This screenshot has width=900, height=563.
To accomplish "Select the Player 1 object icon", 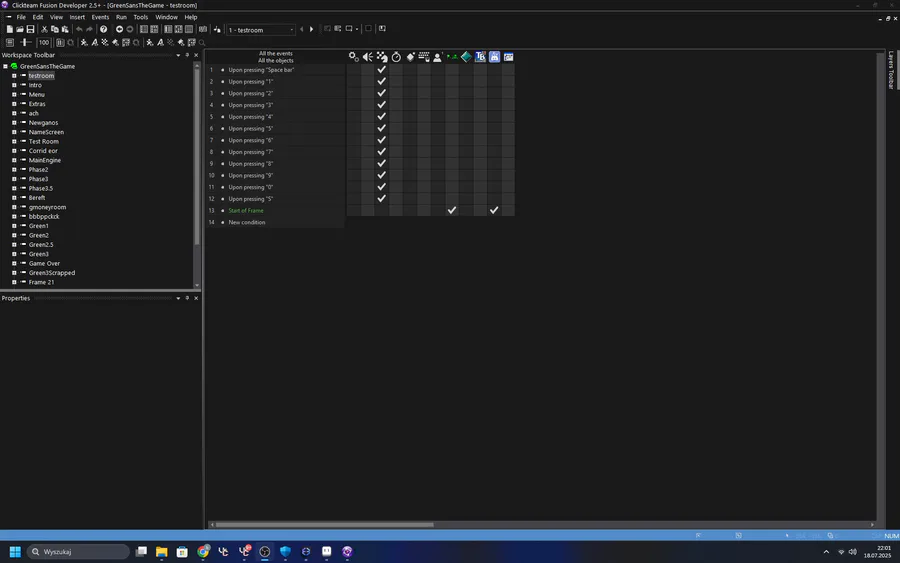I will pos(438,57).
